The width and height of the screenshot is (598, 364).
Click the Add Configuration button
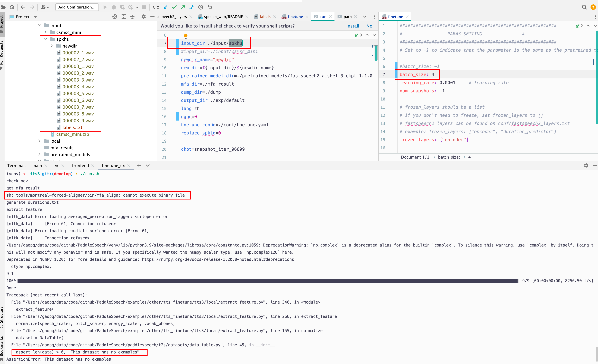[77, 7]
